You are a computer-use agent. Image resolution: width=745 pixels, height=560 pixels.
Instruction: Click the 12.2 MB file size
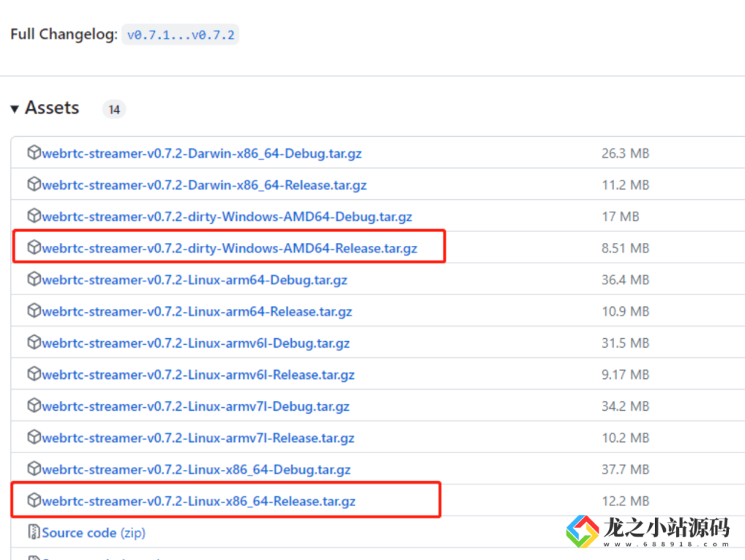click(625, 500)
